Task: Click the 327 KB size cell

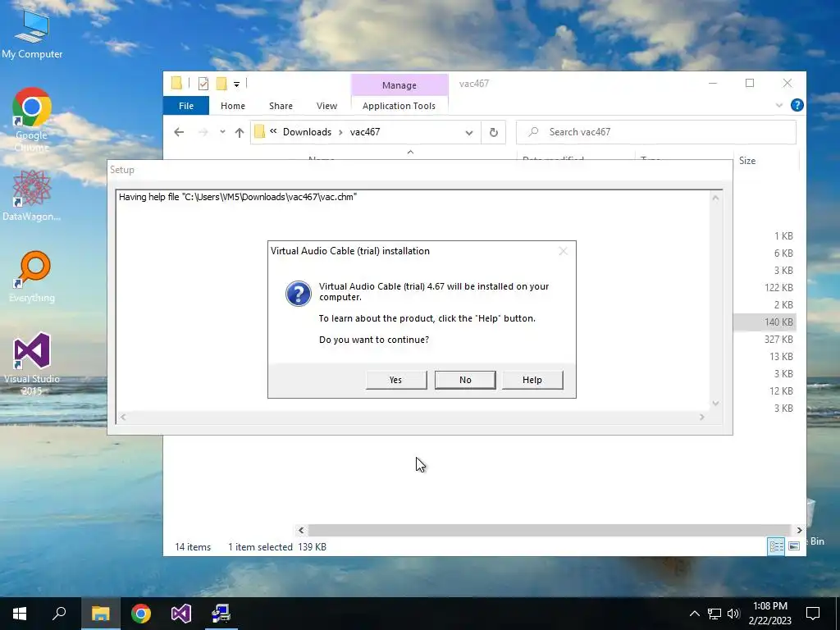Action: click(x=778, y=340)
